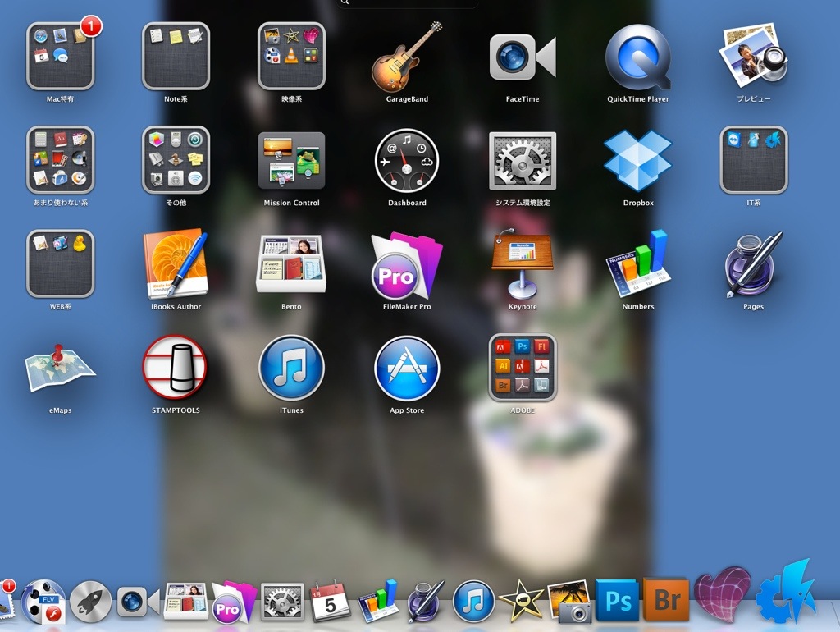
Task: Launch GarageBand from Launchpad
Action: [407, 57]
